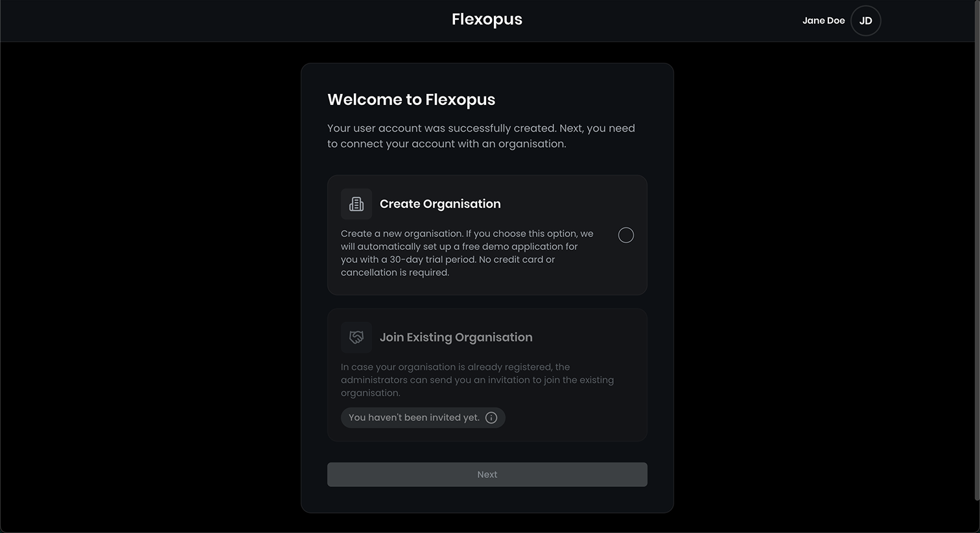Click the Flexopus logo in the header
The height and width of the screenshot is (533, 980).
coord(487,19)
